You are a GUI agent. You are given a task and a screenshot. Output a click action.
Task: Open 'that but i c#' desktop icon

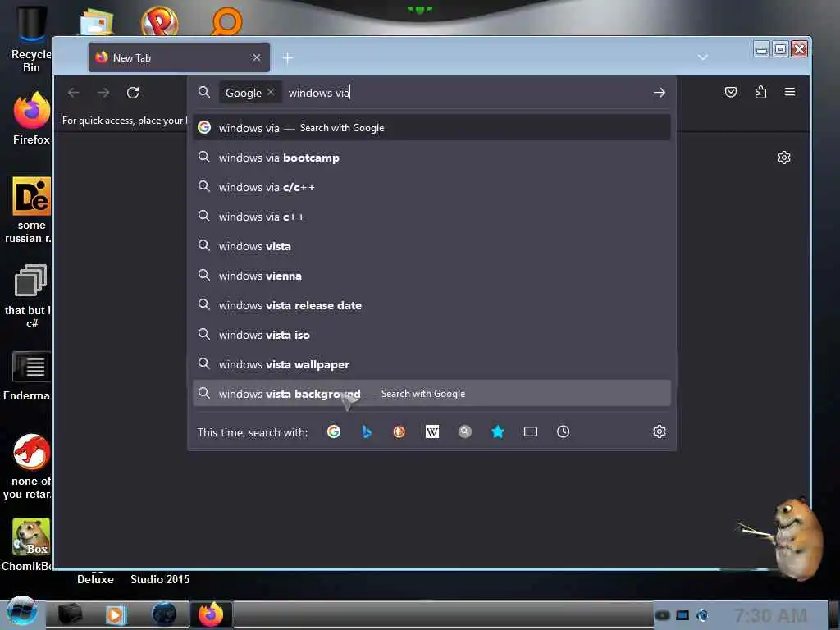30,295
